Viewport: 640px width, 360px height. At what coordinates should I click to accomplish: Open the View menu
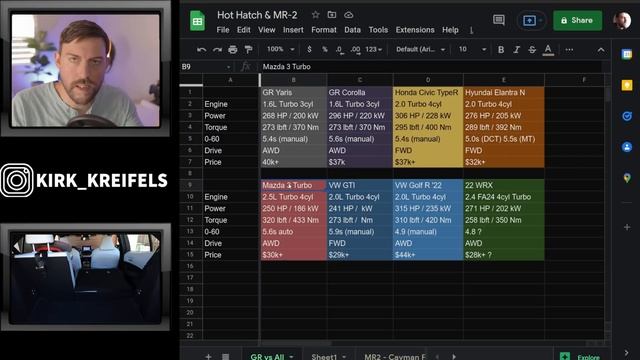point(267,30)
